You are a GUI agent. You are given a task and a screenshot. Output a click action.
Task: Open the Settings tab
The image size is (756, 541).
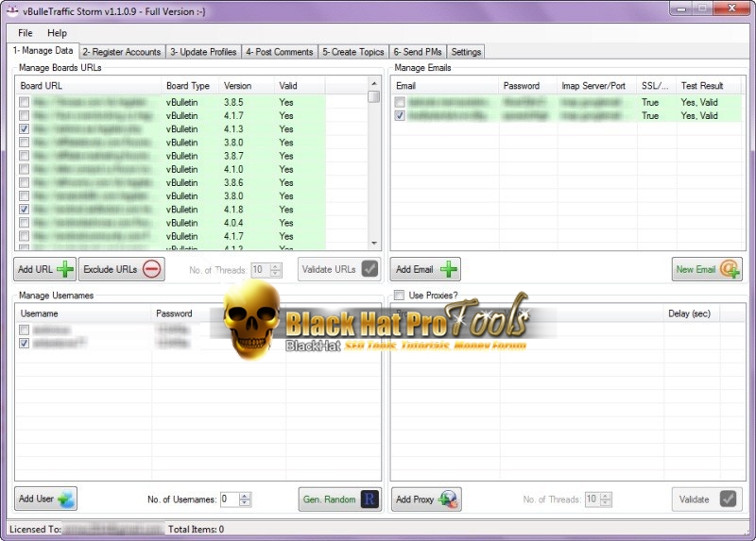466,52
